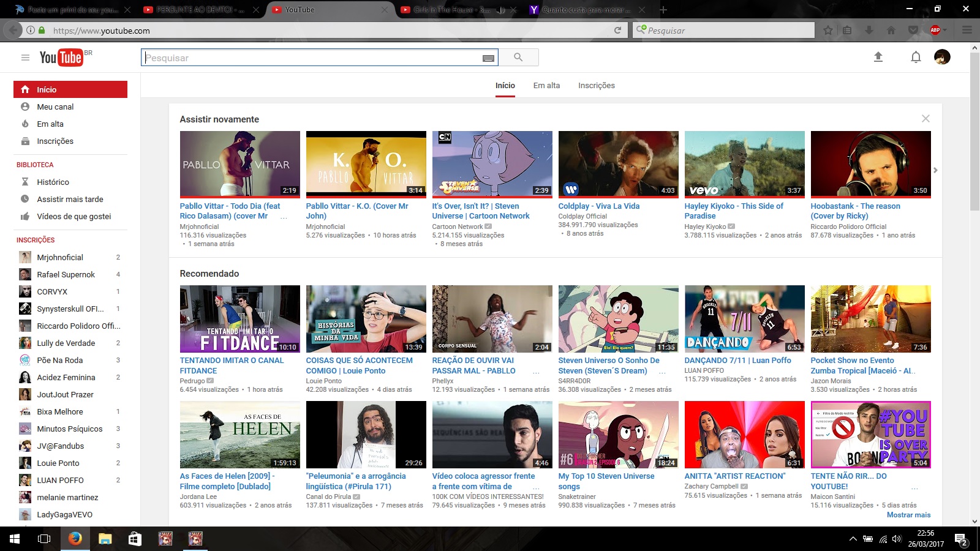
Task: Open bookmarks list icon in toolbar
Action: pyautogui.click(x=847, y=30)
